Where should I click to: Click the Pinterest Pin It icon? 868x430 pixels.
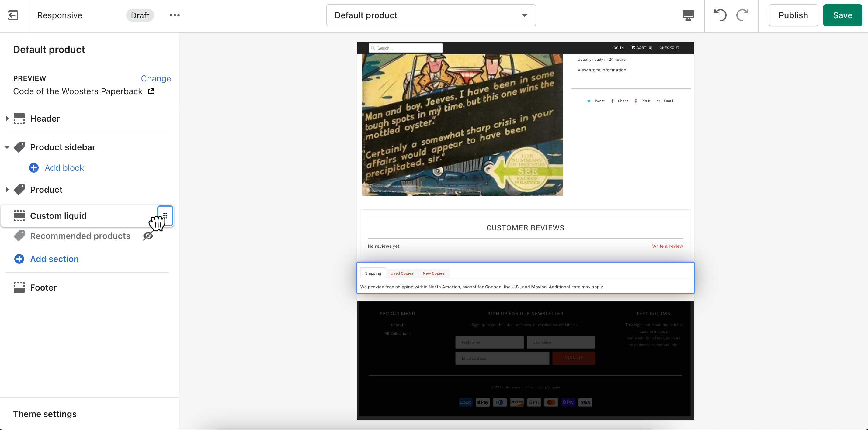pos(636,101)
